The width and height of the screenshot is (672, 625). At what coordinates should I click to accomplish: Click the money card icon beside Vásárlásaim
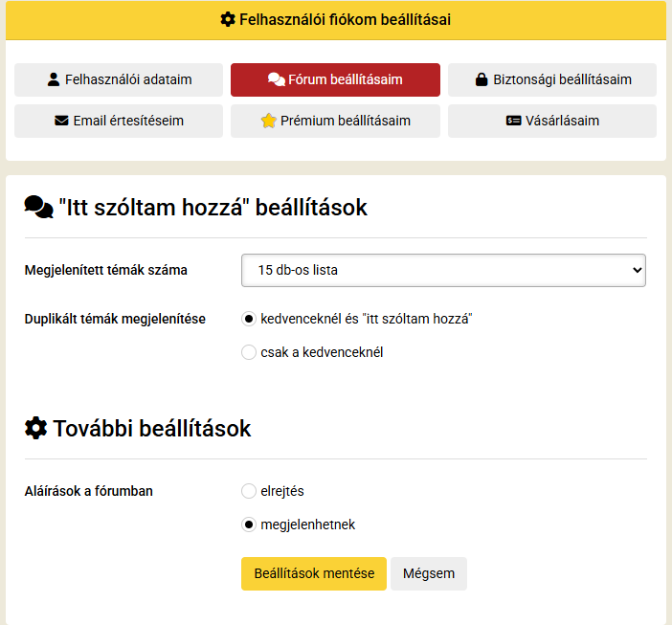(513, 121)
